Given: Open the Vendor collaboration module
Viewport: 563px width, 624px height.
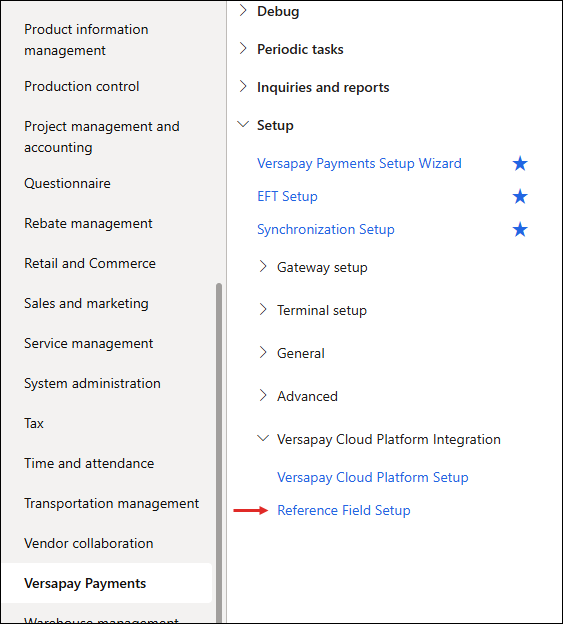Looking at the screenshot, I should click(89, 544).
